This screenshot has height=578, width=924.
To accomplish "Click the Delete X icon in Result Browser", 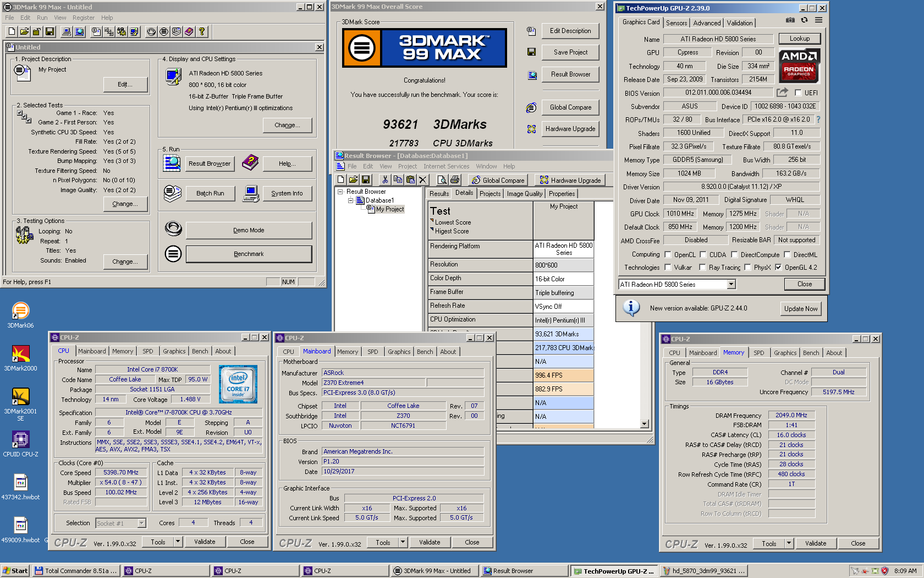I will 422,179.
